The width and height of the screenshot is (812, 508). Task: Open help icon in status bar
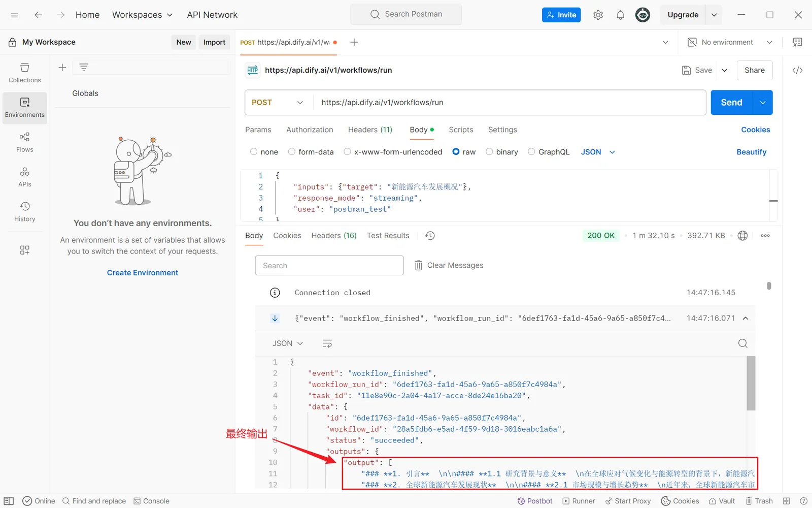[803, 501]
